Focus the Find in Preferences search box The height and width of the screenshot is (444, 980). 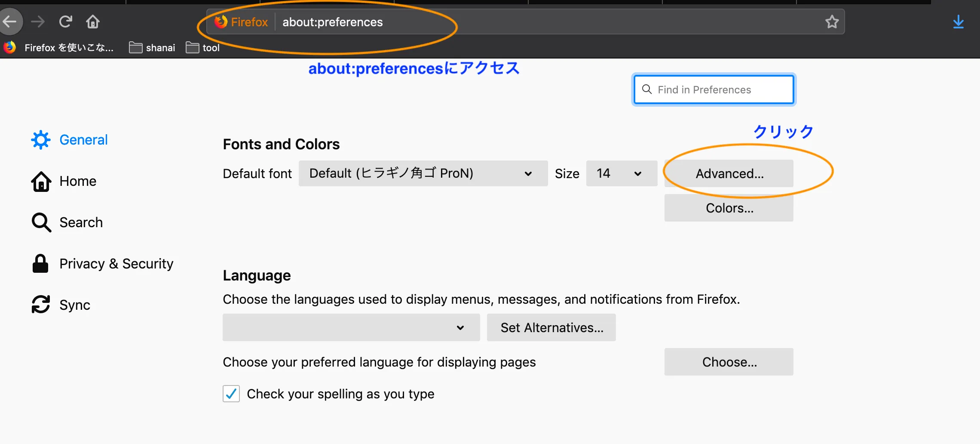pyautogui.click(x=714, y=89)
